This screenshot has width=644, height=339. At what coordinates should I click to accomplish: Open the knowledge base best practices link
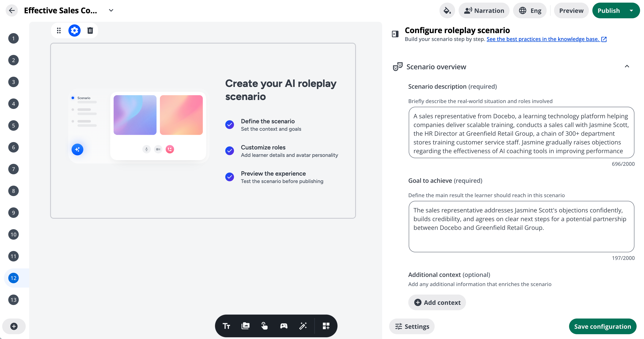click(546, 39)
